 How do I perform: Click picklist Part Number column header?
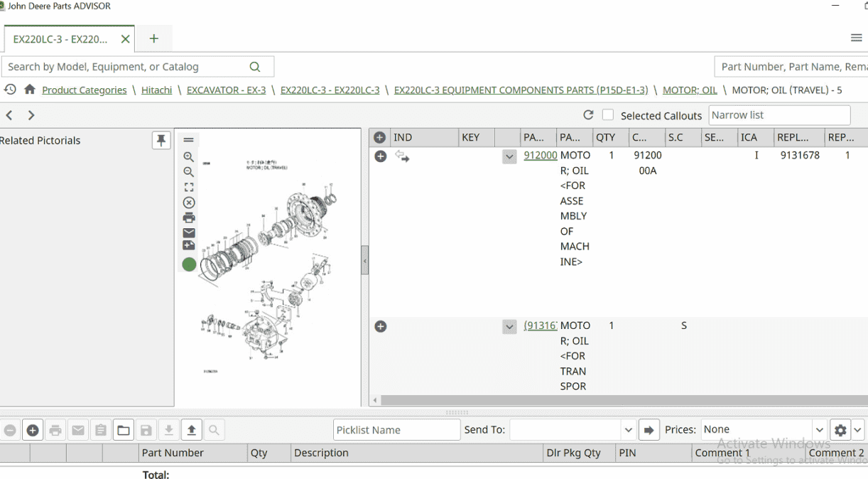pos(193,453)
